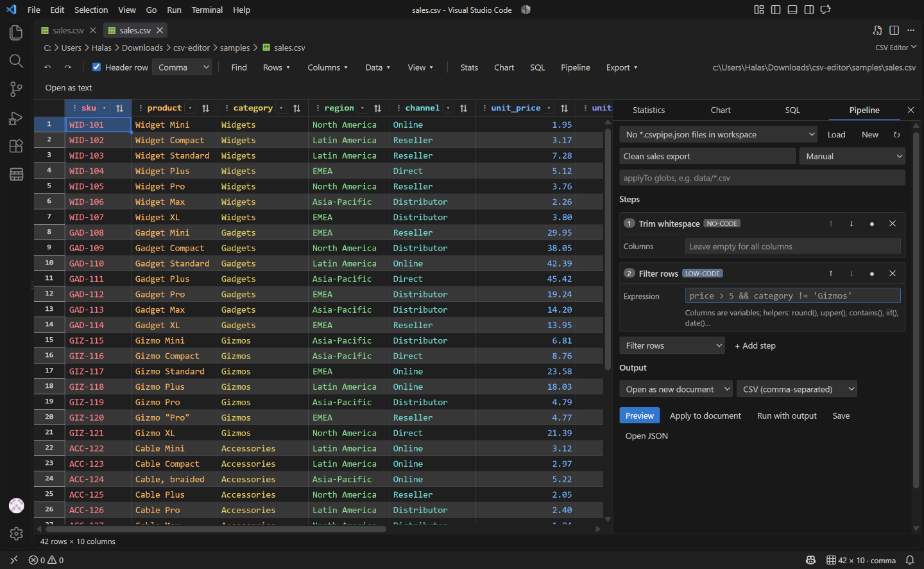Click the redo arrow in CSV toolbar
This screenshot has height=569, width=924.
68,67
